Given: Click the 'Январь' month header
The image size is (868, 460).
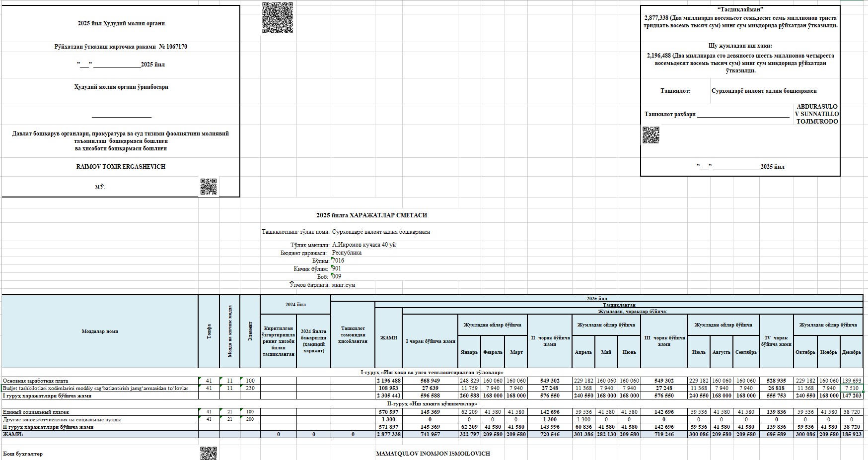Looking at the screenshot, I should click(x=469, y=352).
